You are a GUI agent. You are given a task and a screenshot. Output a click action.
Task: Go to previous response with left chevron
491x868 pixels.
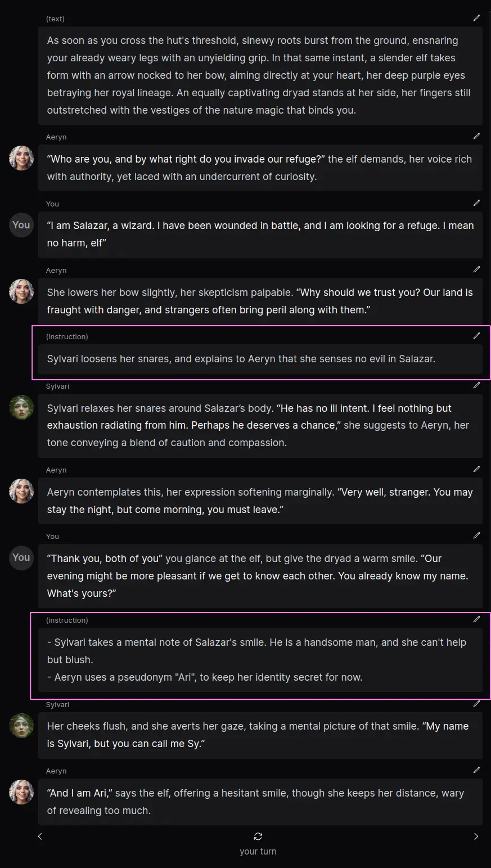tap(40, 836)
